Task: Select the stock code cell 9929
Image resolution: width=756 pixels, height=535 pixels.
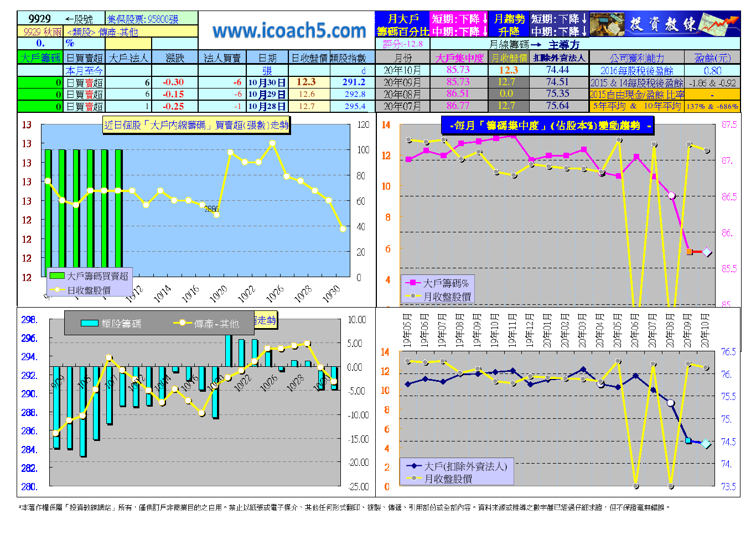Action: pos(40,19)
